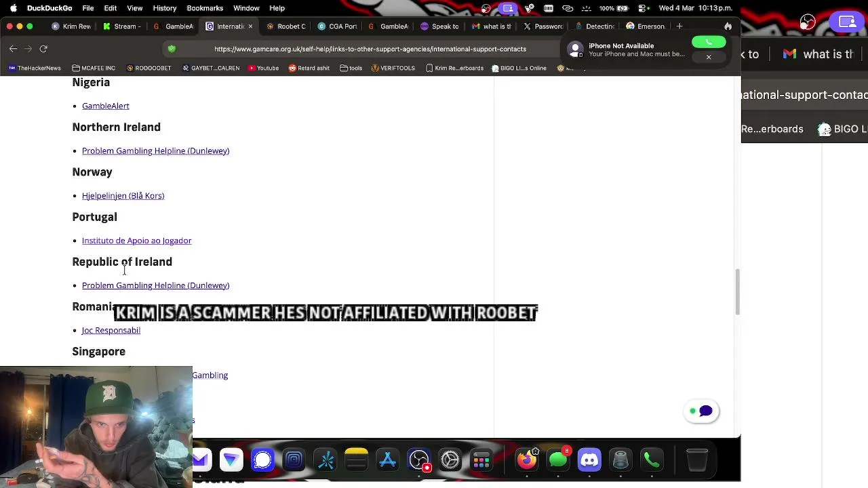Open System Settings gear in Dock

click(450, 460)
